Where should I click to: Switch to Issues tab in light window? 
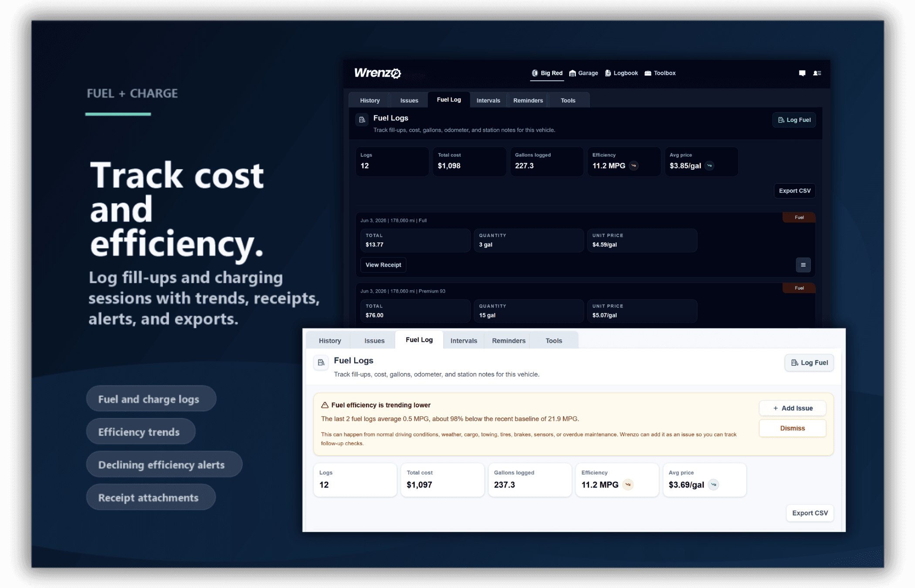coord(374,341)
